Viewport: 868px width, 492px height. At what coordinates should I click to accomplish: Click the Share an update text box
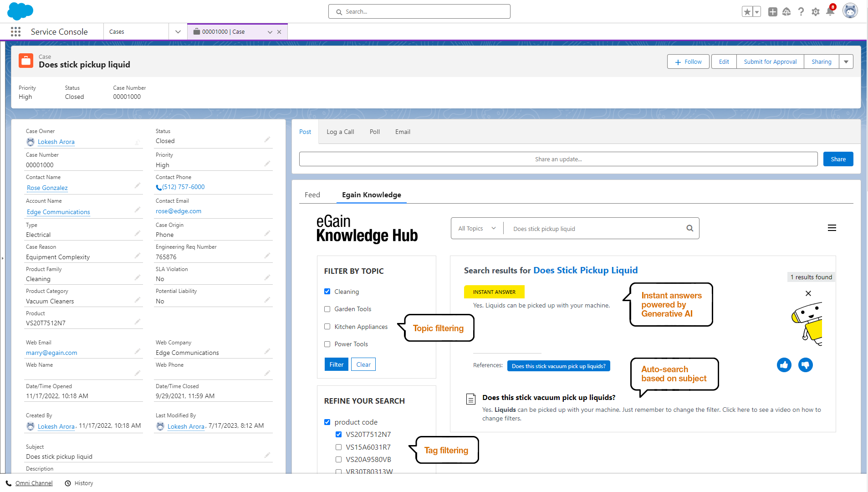coord(558,159)
